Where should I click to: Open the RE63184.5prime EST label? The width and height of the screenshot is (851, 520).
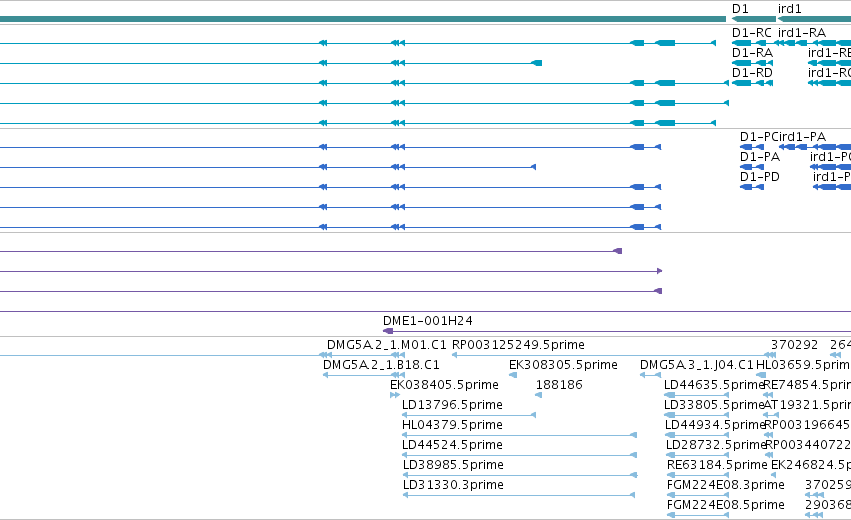717,465
